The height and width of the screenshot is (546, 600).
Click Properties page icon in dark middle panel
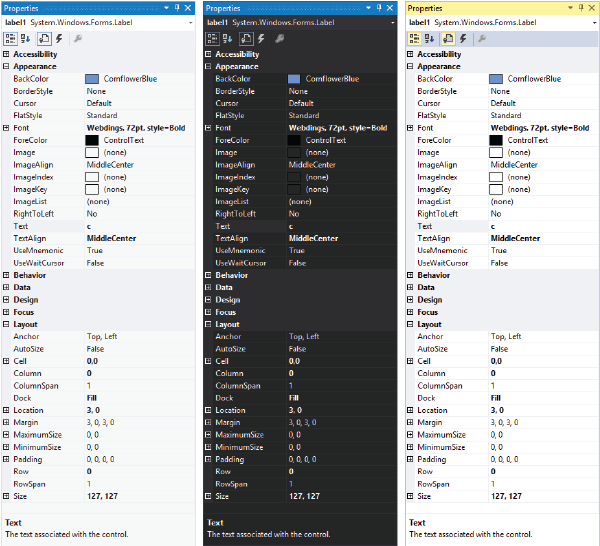point(246,39)
